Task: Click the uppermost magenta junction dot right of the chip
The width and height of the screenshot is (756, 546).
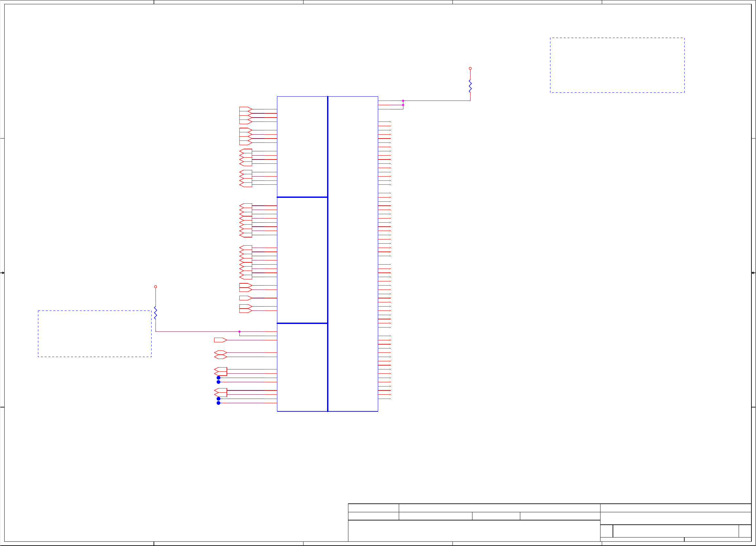Action: point(403,101)
